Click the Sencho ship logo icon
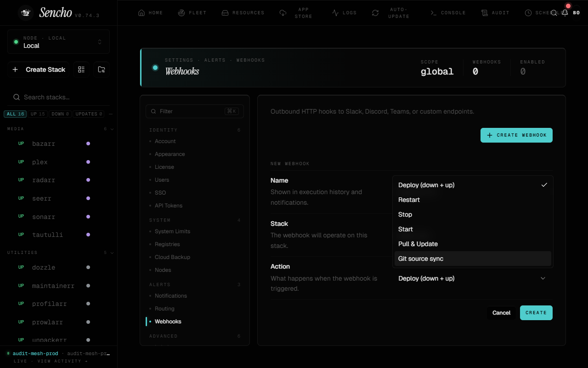Image resolution: width=588 pixels, height=368 pixels. (x=26, y=13)
